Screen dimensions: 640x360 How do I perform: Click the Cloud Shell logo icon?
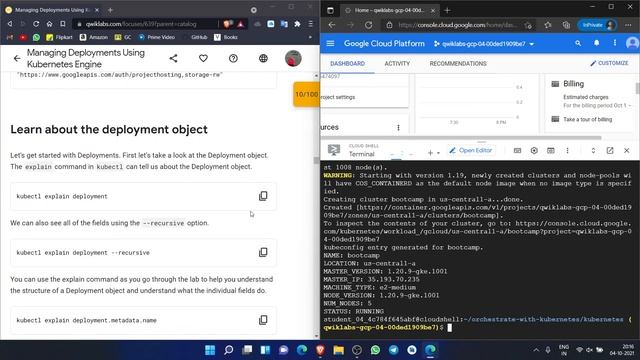(x=334, y=150)
